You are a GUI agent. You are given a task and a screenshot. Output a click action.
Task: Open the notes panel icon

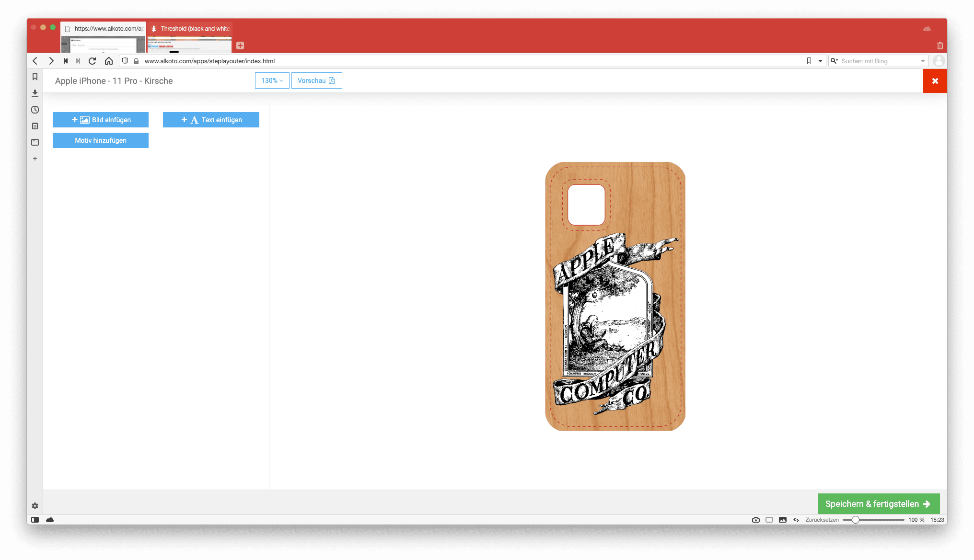click(x=35, y=126)
